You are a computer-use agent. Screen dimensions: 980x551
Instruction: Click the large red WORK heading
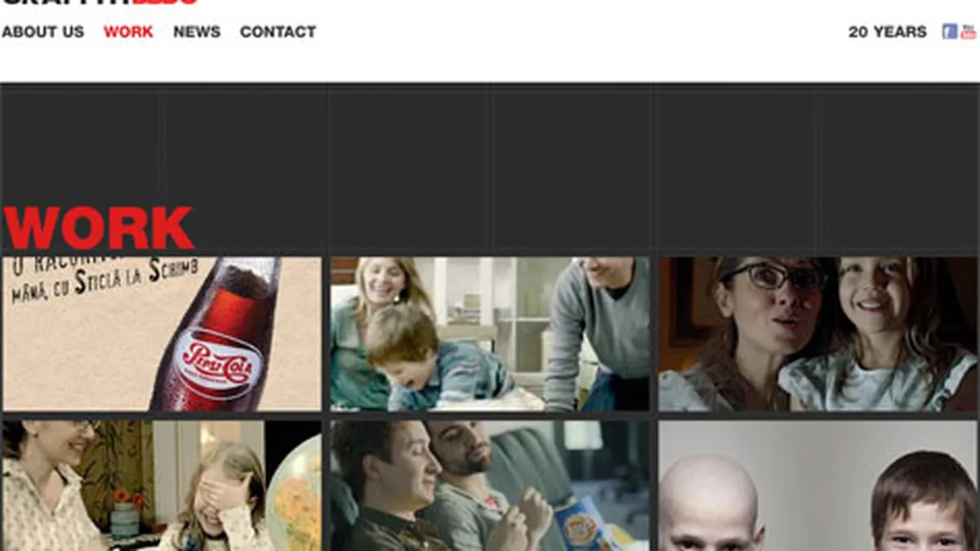click(98, 228)
